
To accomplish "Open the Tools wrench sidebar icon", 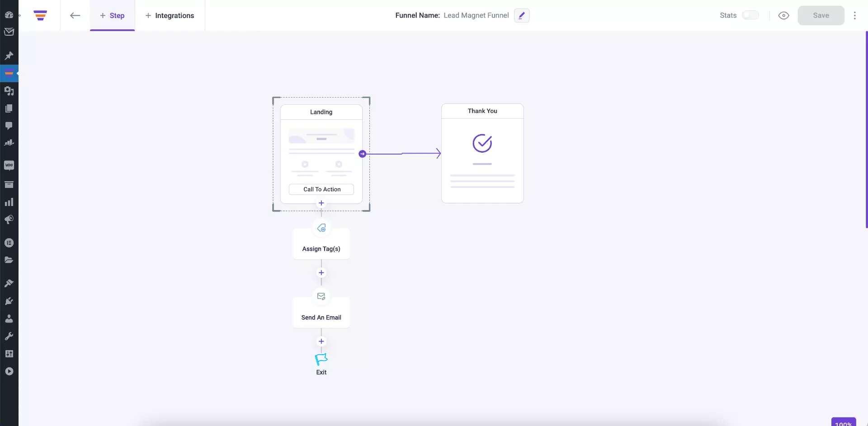I will 9,337.
